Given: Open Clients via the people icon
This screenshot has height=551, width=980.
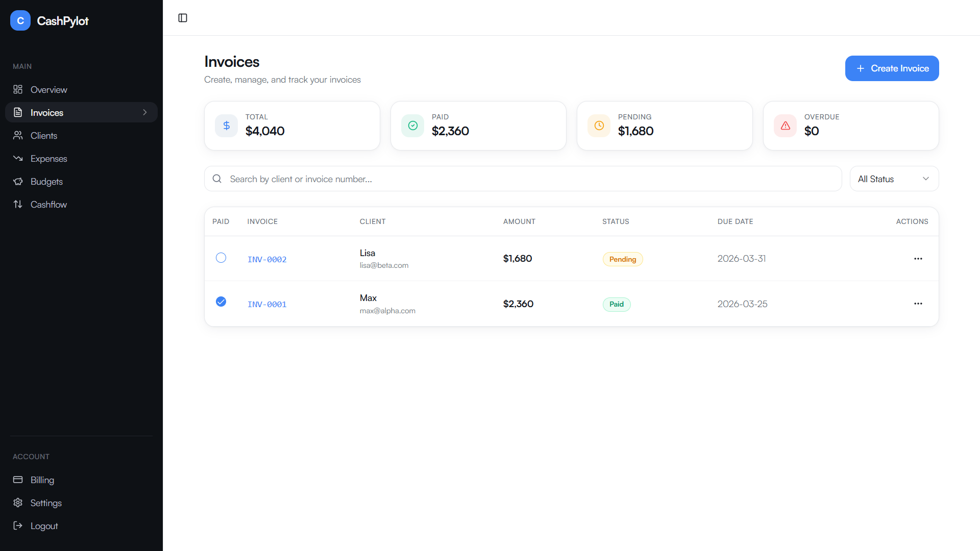Looking at the screenshot, I should pyautogui.click(x=18, y=135).
